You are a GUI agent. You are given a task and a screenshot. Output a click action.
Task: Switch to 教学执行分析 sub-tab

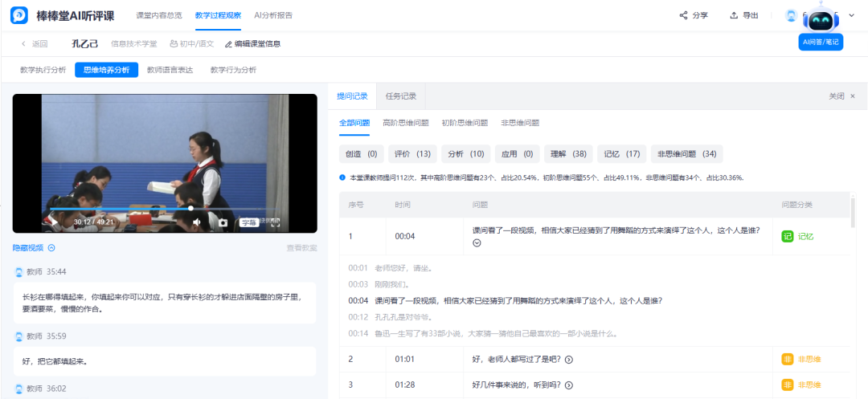[43, 70]
